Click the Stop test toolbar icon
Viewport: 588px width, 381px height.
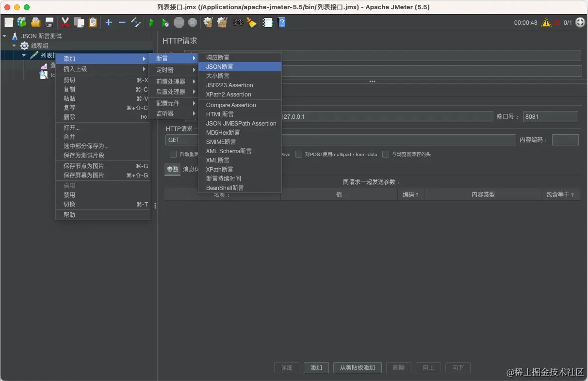179,22
